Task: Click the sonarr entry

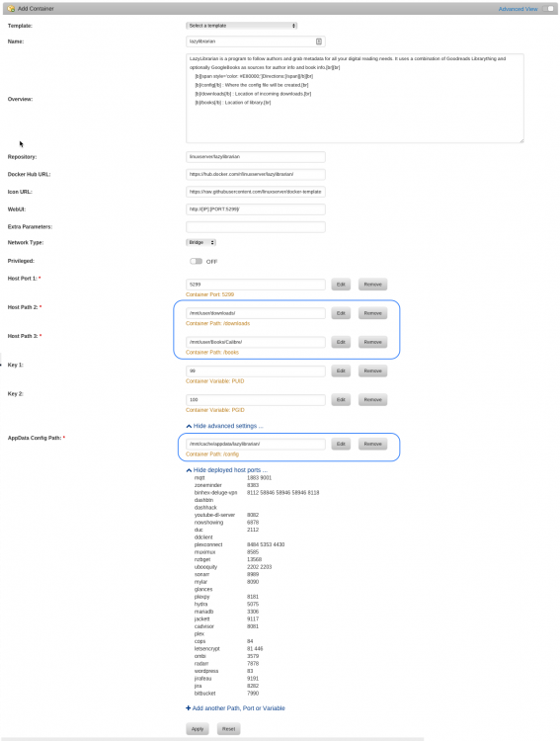Action: 201,575
